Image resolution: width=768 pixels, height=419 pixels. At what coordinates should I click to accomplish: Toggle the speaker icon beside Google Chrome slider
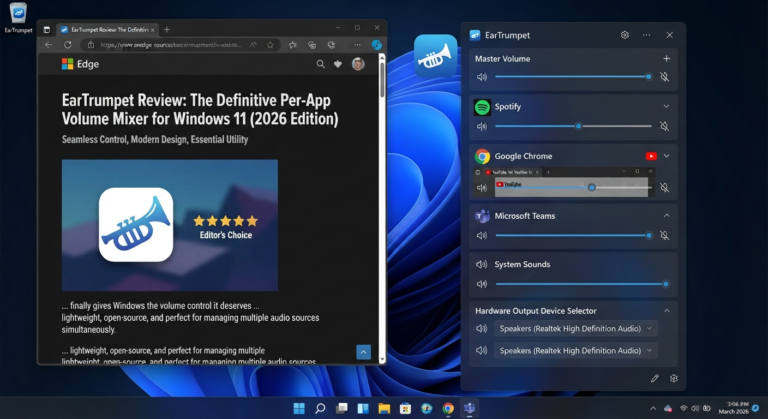point(482,188)
